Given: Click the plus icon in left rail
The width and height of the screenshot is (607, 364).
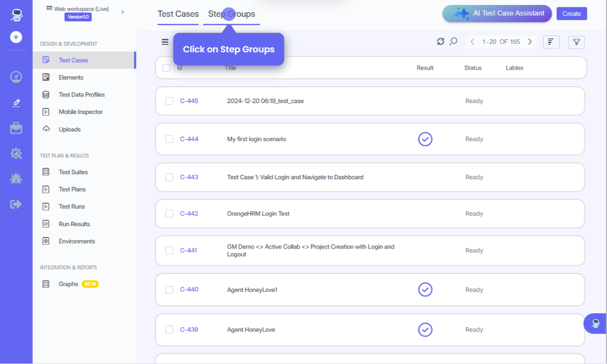Looking at the screenshot, I should pyautogui.click(x=16, y=37).
